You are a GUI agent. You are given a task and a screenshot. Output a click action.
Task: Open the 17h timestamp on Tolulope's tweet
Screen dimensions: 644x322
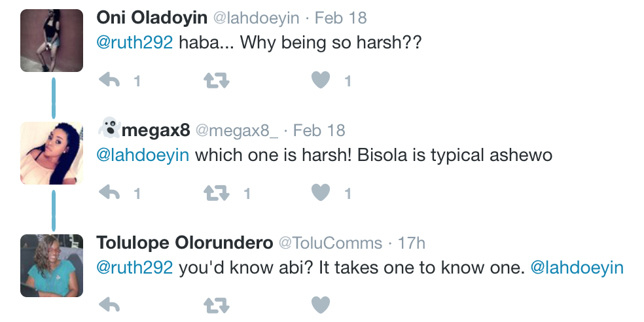pos(412,243)
